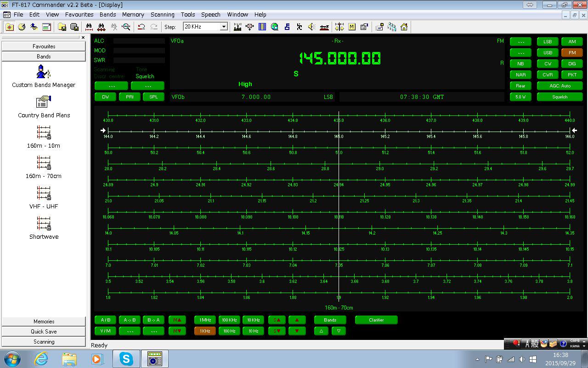Open the Tools menu
The height and width of the screenshot is (368, 588).
click(x=187, y=14)
